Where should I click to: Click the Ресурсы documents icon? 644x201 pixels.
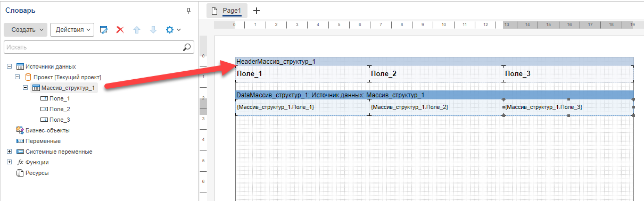tap(20, 173)
